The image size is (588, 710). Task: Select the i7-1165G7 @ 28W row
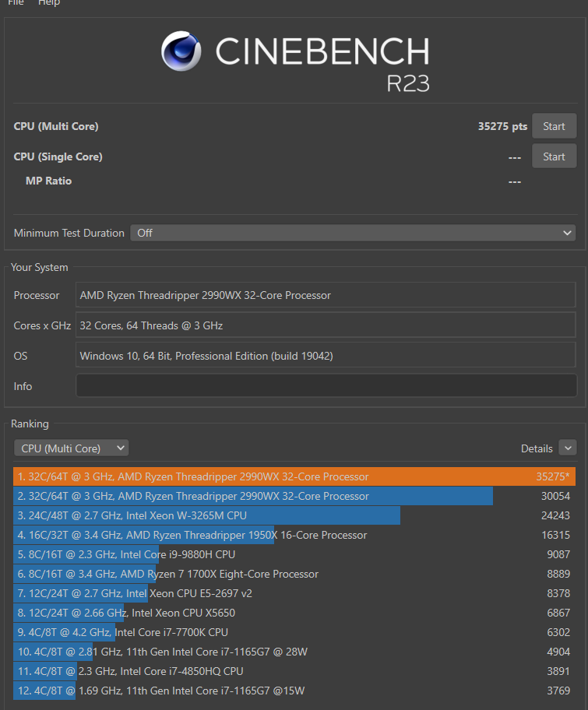[294, 652]
